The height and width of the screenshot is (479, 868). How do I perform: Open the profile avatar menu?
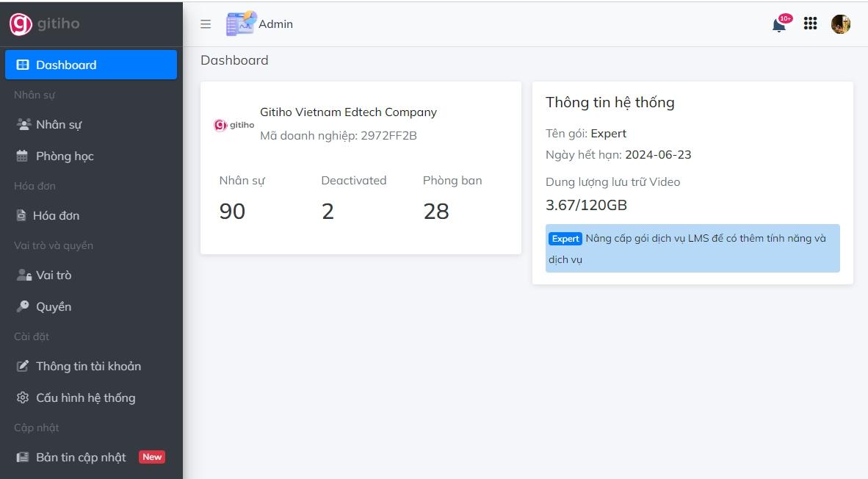(841, 24)
